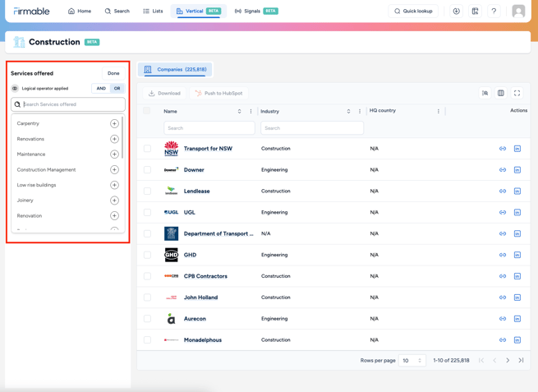Select the OR logical operator
The height and width of the screenshot is (392, 538).
(x=117, y=89)
